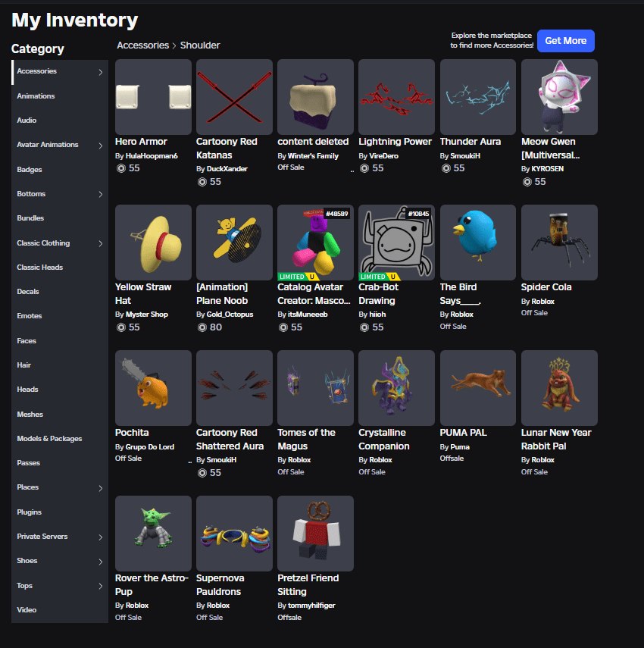
Task: Click the Get More button
Action: [565, 40]
